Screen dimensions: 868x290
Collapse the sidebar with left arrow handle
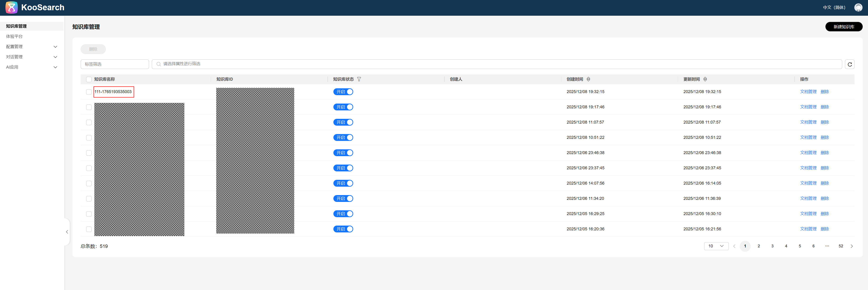67,232
